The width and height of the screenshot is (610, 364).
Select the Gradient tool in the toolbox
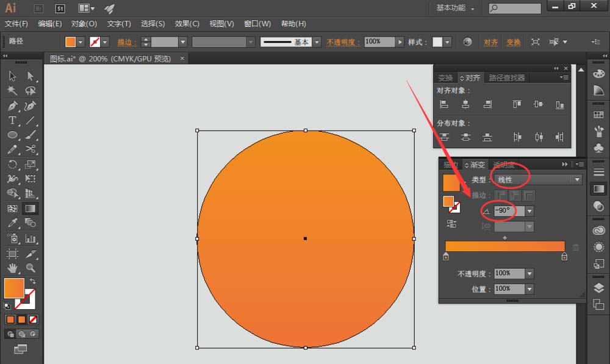[x=30, y=209]
